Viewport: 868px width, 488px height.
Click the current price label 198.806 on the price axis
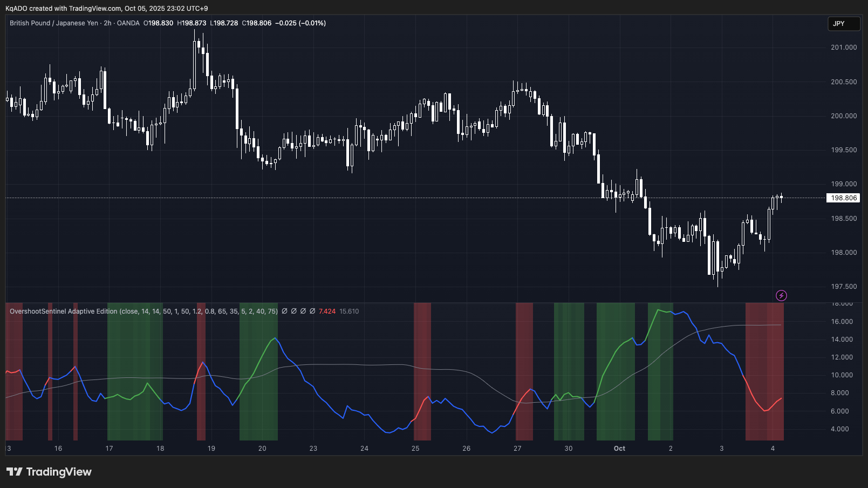844,198
